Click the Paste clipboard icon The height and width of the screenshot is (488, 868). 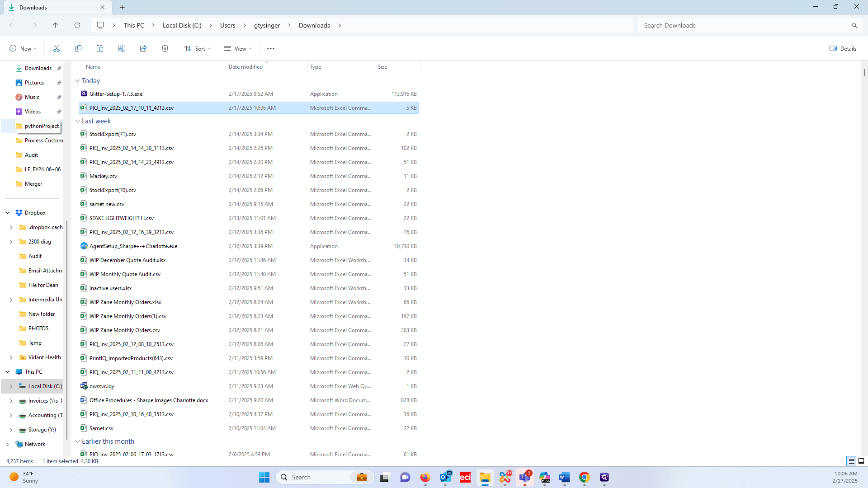tap(100, 48)
